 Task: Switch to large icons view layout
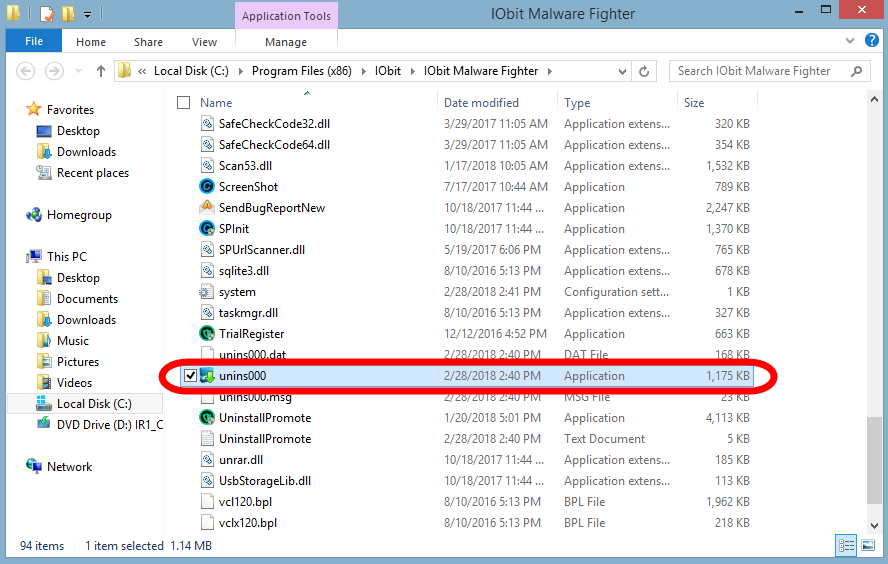(868, 545)
